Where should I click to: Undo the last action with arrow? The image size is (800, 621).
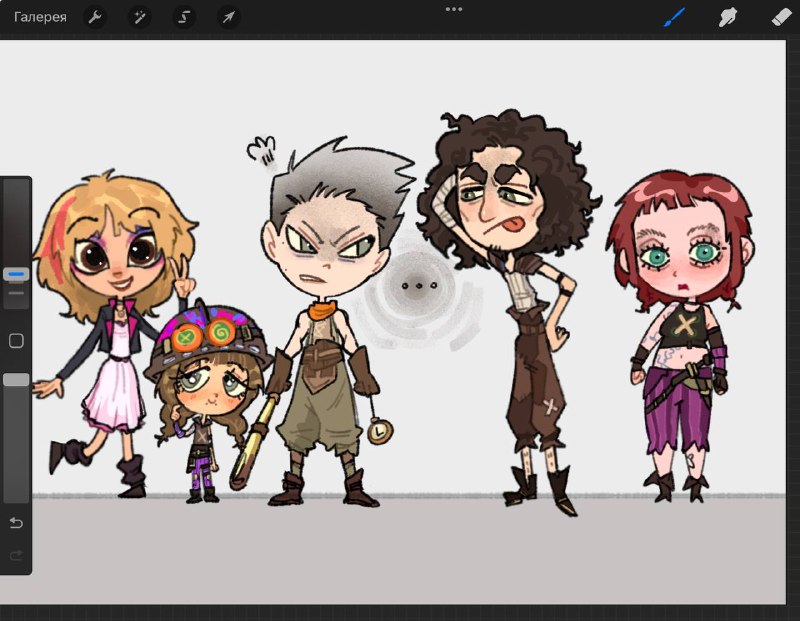(16, 523)
